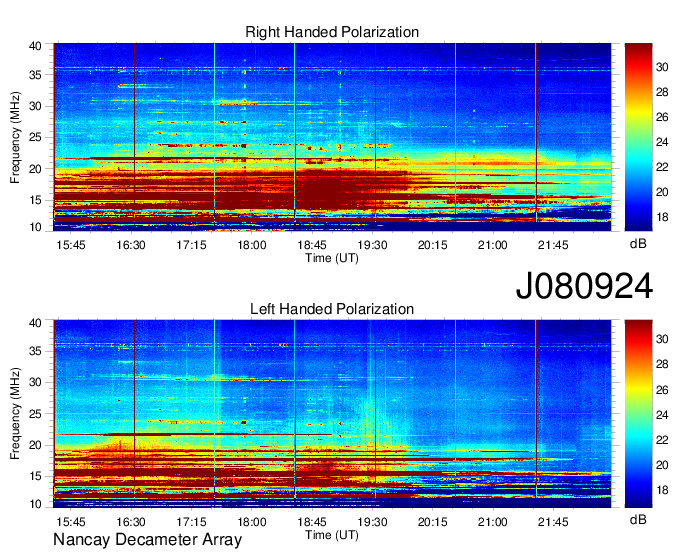Click the 21:00 tick under the Right Handed plot
The width and height of the screenshot is (680, 552).
point(493,245)
